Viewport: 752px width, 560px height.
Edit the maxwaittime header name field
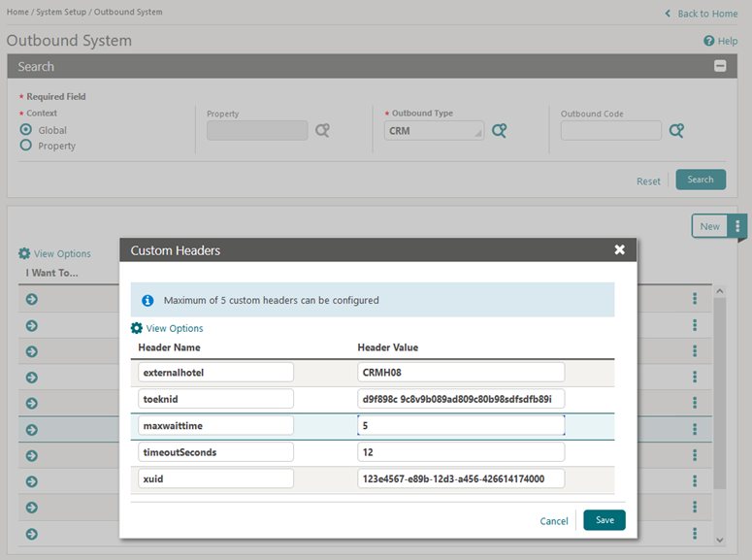pos(215,426)
